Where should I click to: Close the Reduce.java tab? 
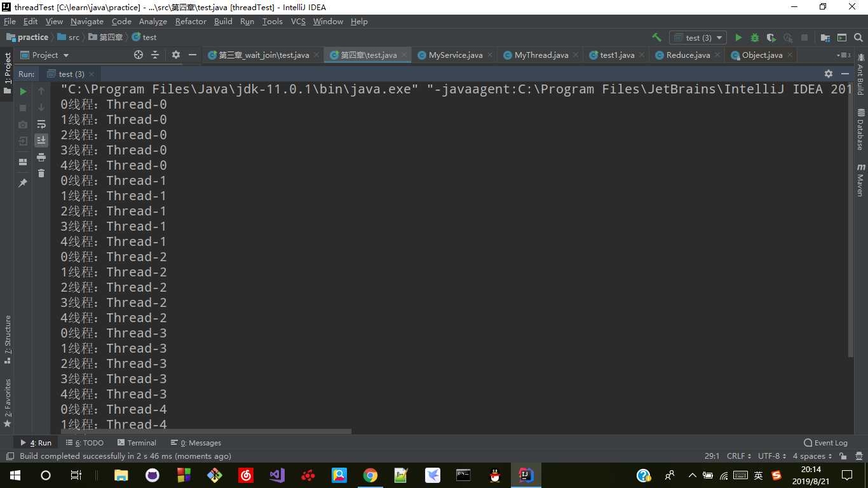[717, 55]
